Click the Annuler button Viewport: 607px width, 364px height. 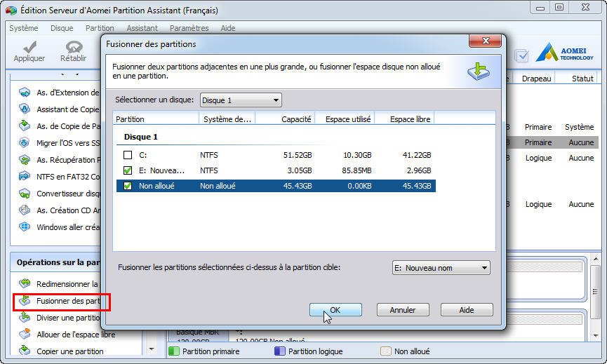tap(403, 310)
